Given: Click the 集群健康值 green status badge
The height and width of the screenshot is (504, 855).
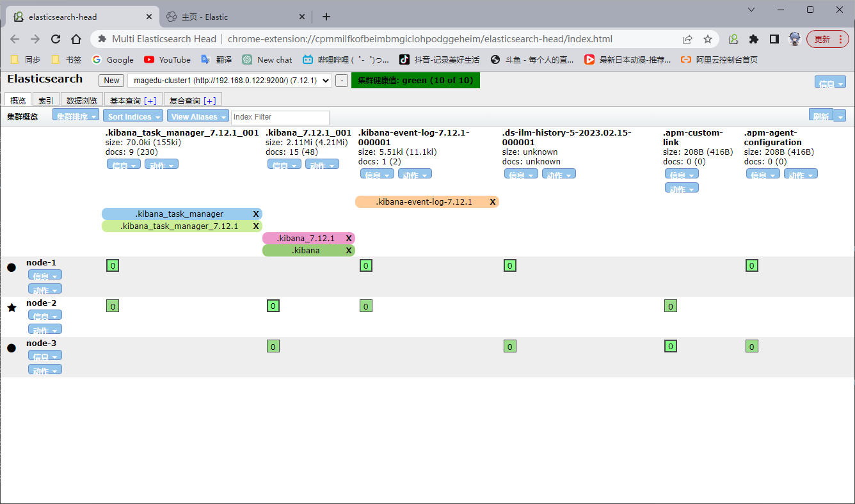Looking at the screenshot, I should (415, 80).
